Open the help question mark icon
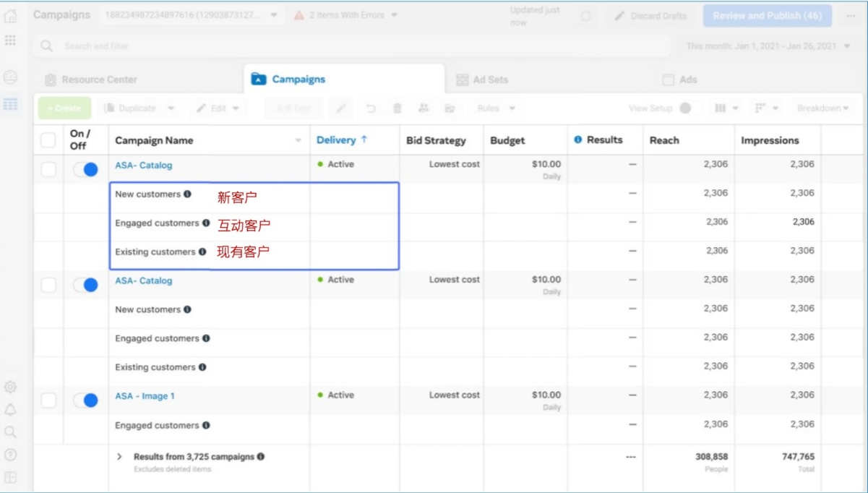The image size is (868, 493). coord(10,455)
